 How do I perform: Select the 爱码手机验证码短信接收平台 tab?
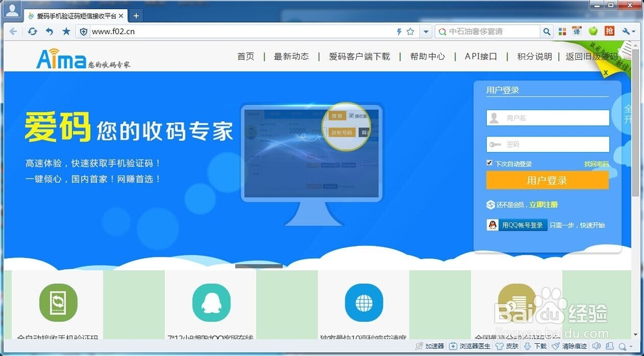pos(76,15)
